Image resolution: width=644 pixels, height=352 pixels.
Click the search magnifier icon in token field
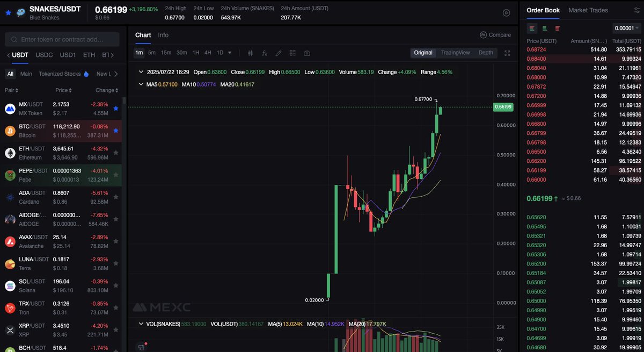click(x=14, y=39)
